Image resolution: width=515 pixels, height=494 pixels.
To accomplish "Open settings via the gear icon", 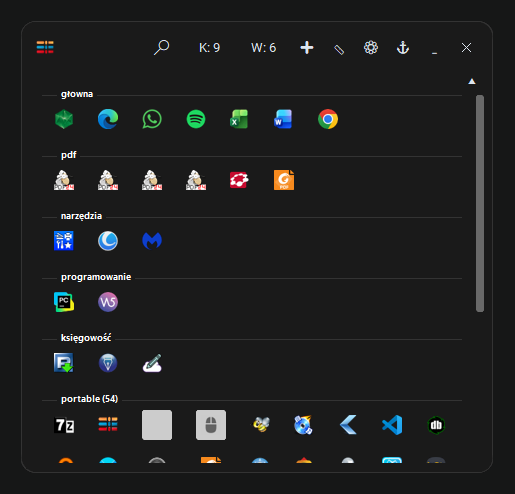I will coord(371,48).
